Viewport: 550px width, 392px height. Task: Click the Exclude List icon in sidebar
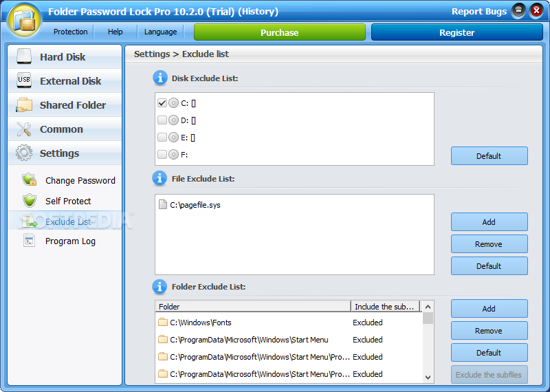(30, 221)
